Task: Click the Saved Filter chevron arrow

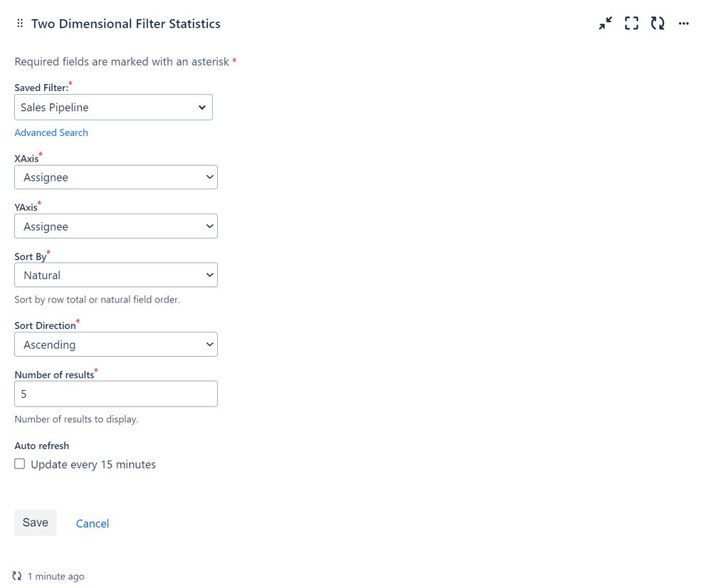Action: pyautogui.click(x=202, y=107)
